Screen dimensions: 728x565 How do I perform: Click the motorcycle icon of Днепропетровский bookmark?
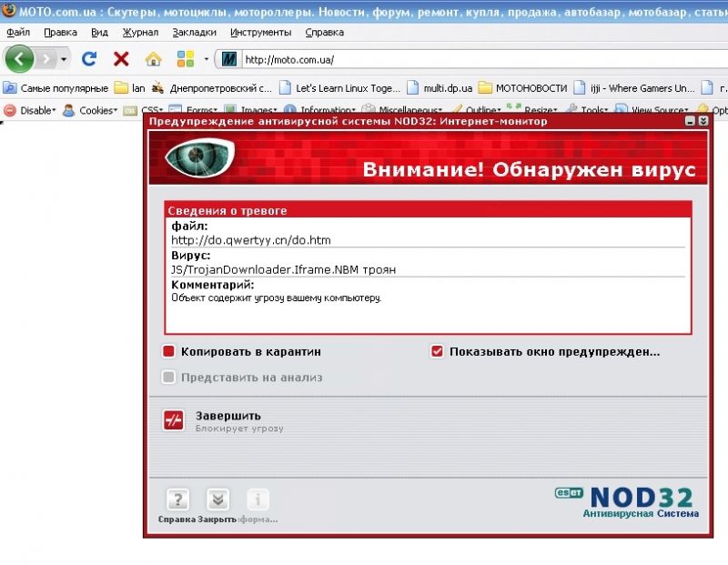157,87
